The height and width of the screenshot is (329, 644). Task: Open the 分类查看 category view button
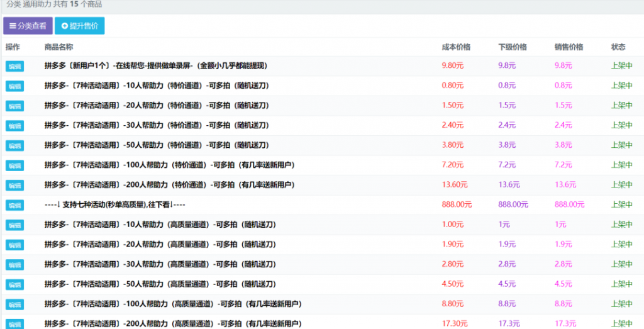(28, 26)
